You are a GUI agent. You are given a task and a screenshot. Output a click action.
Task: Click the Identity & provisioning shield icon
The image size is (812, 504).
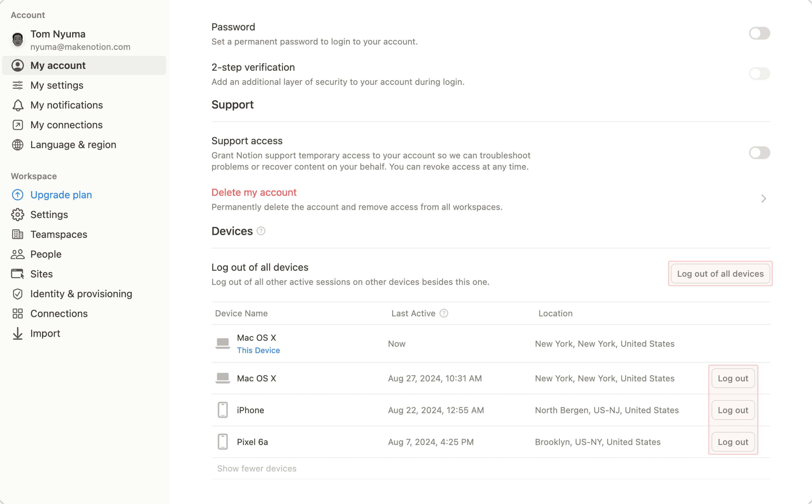[18, 294]
